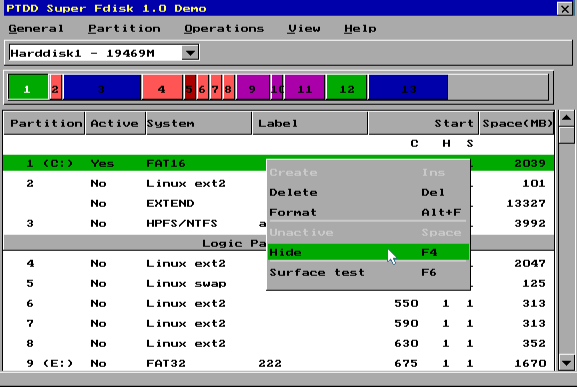The height and width of the screenshot is (387, 579).
Task: Expand the Harddisk1 disk selector dropdown arrow
Action: coord(190,53)
